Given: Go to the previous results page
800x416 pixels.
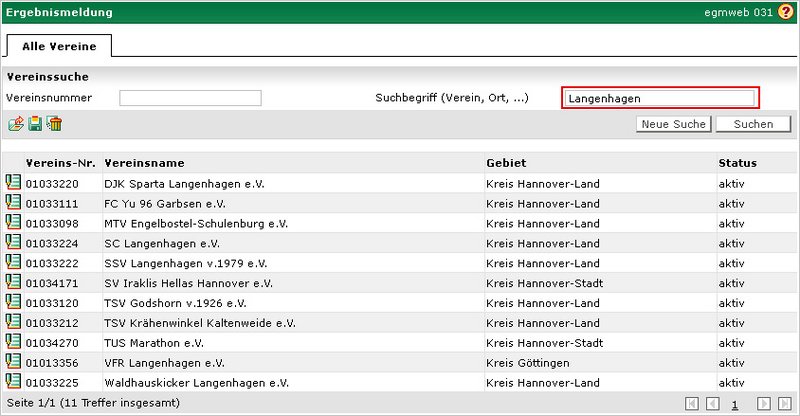Looking at the screenshot, I should [x=712, y=404].
